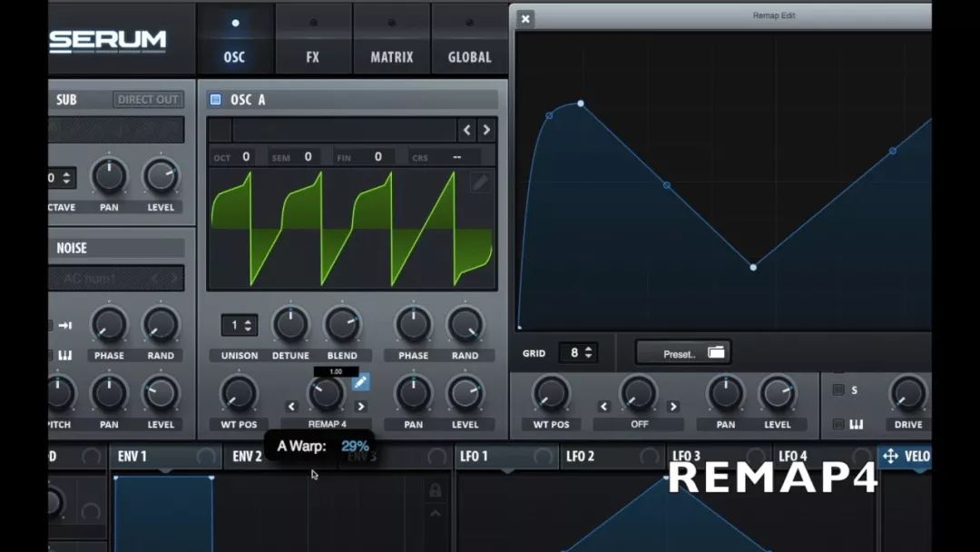Select next wavetable with right arrow
Viewport: 980px width, 552px height.
(486, 130)
